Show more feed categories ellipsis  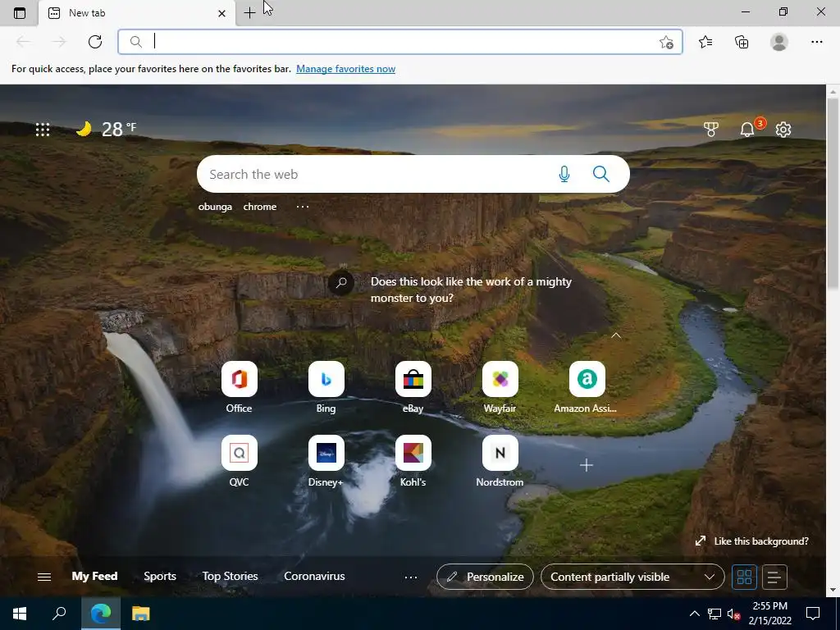click(411, 577)
